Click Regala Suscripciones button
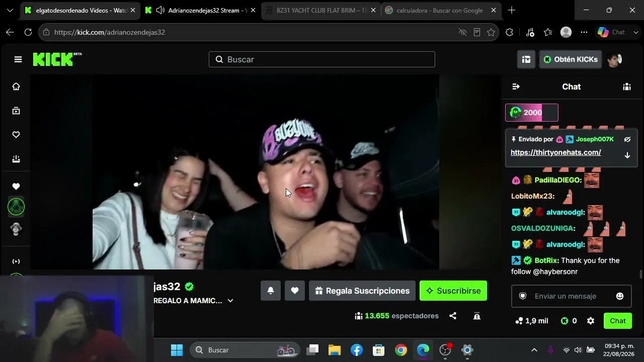This screenshot has width=644, height=362. coord(362,291)
